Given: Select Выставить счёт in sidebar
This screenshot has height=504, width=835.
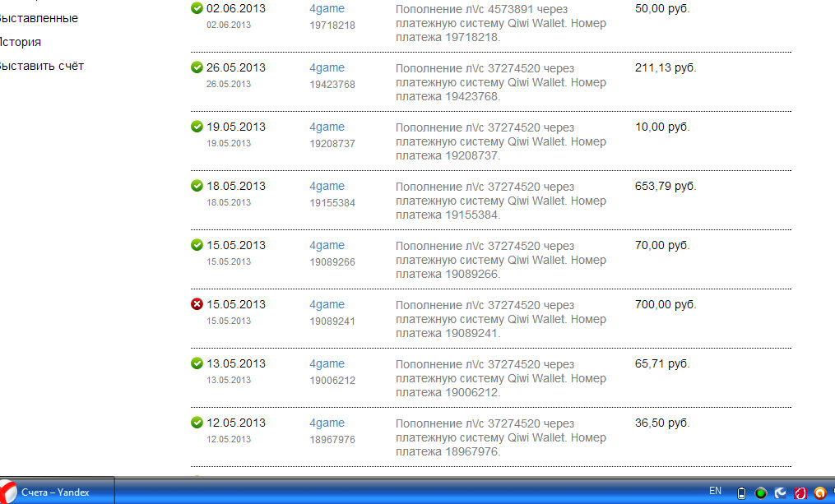Looking at the screenshot, I should click(41, 66).
